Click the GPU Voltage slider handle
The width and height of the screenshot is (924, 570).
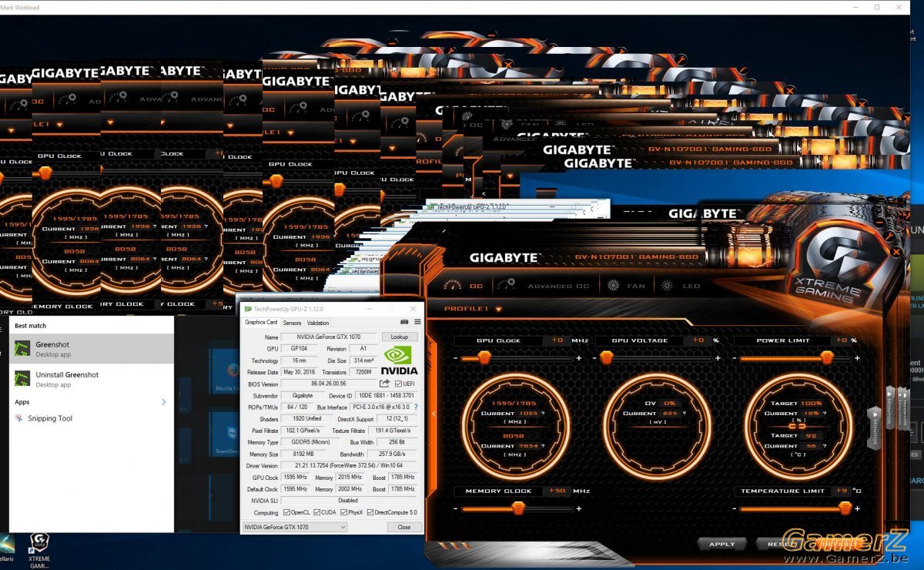click(607, 358)
